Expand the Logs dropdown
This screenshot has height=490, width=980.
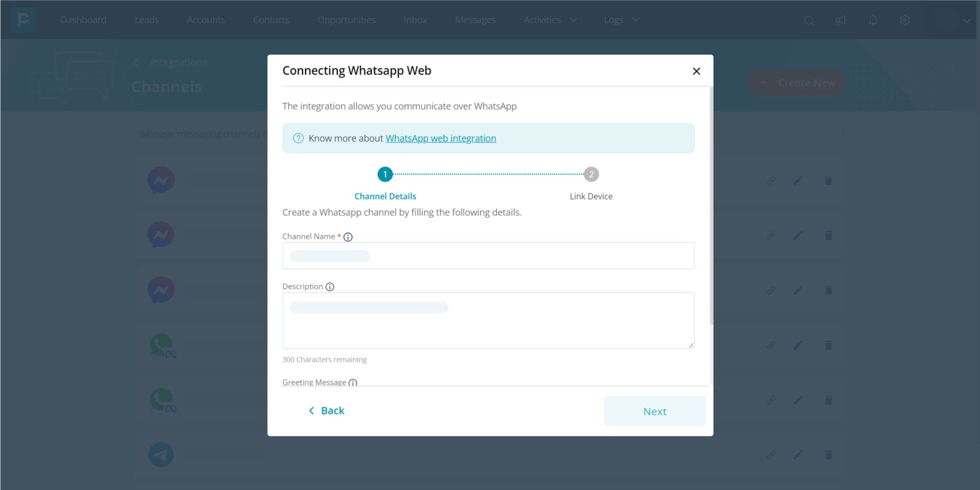pyautogui.click(x=621, y=20)
